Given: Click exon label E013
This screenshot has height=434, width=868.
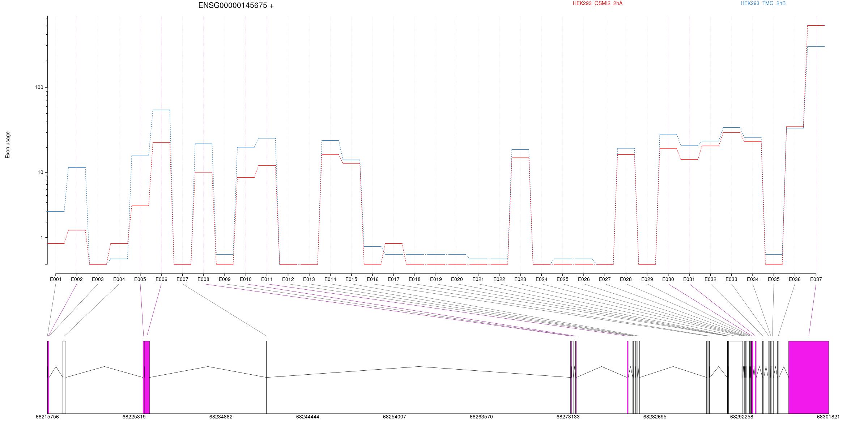Looking at the screenshot, I should 309,279.
